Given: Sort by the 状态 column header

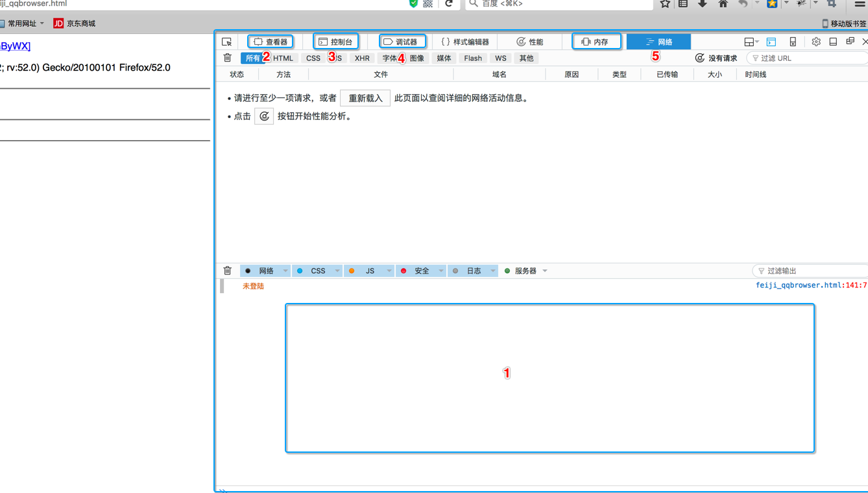Looking at the screenshot, I should point(237,75).
